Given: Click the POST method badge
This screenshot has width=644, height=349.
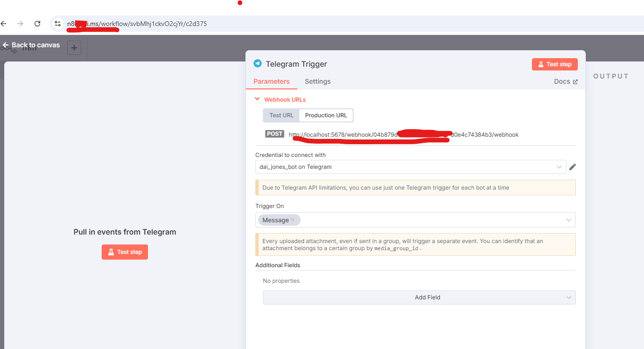Looking at the screenshot, I should 275,134.
